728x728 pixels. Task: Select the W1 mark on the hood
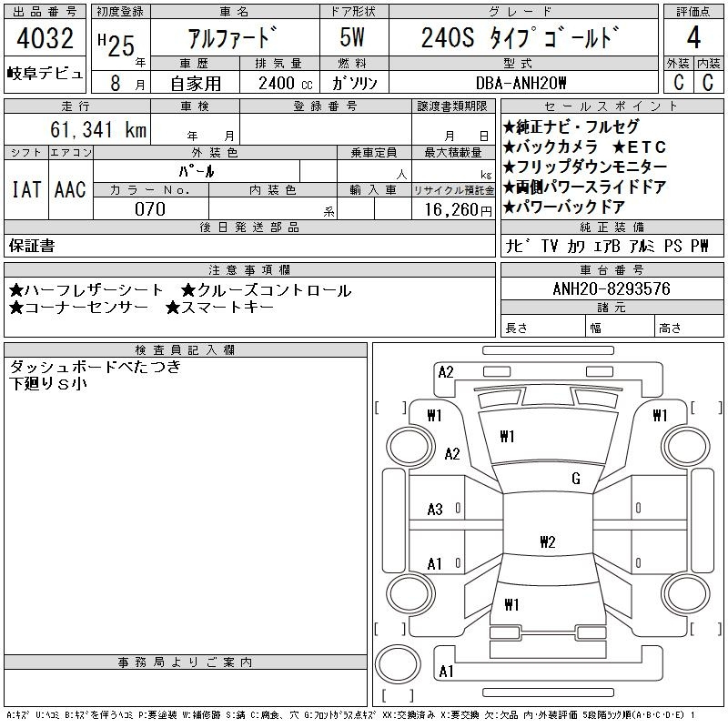click(507, 437)
